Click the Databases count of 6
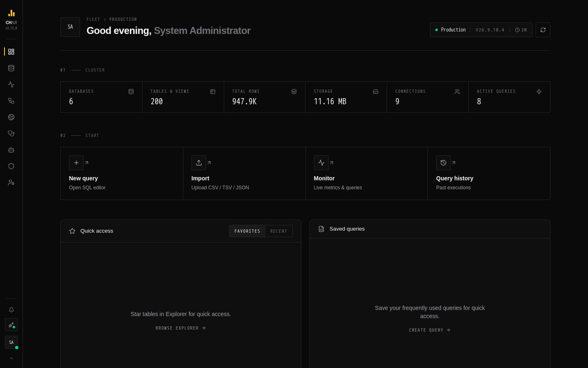The height and width of the screenshot is (368, 588). point(71,101)
